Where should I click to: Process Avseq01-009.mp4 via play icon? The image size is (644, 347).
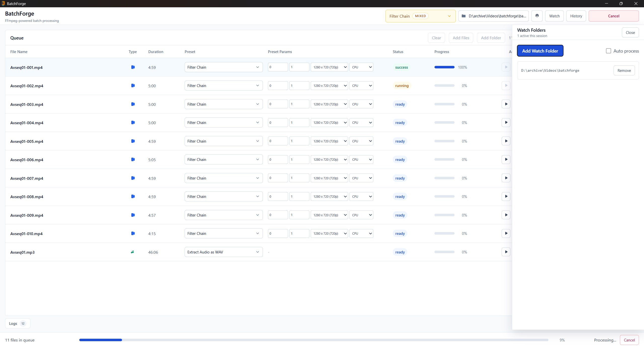tap(506, 215)
